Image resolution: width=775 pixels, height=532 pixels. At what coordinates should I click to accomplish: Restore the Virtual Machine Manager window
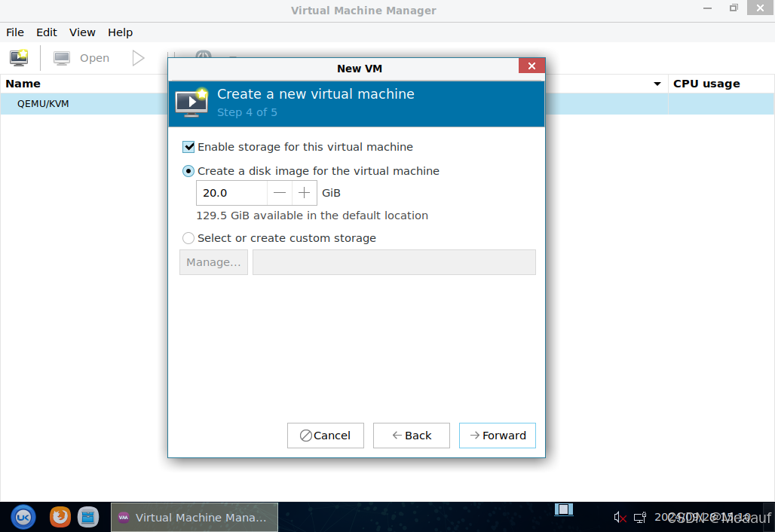(x=734, y=8)
